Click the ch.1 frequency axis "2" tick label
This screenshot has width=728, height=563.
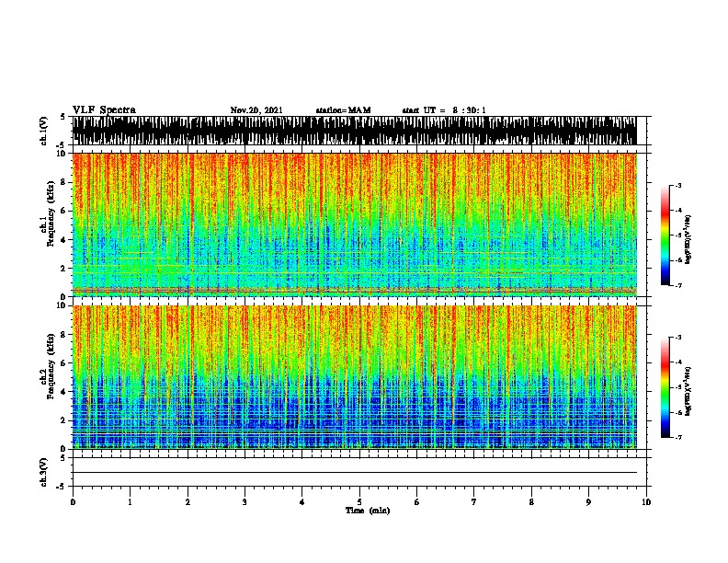click(x=63, y=268)
